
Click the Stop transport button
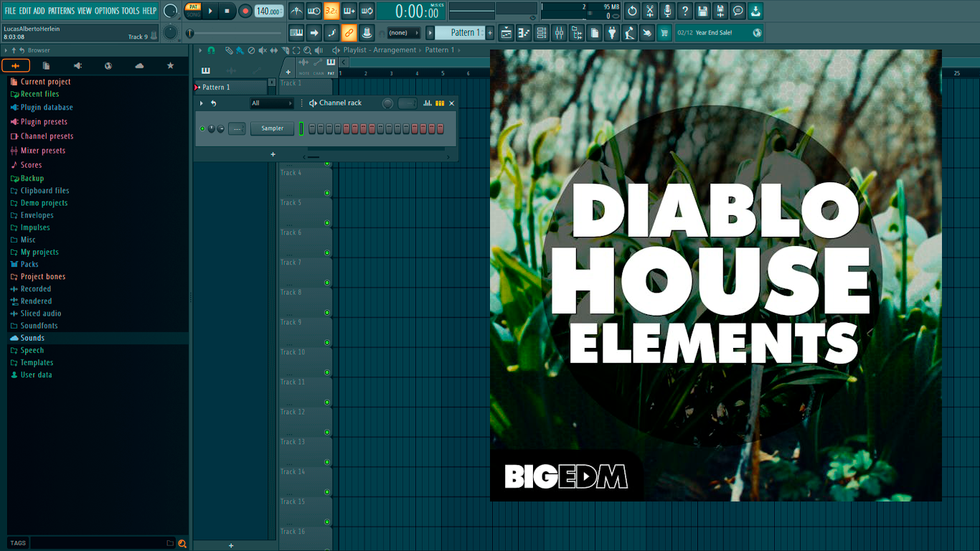pyautogui.click(x=227, y=11)
